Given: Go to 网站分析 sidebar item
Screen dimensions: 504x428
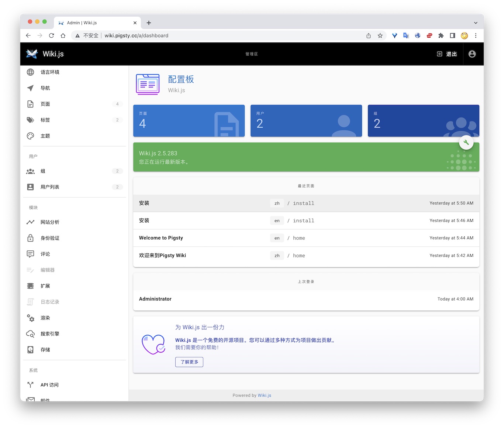Looking at the screenshot, I should pyautogui.click(x=50, y=222).
